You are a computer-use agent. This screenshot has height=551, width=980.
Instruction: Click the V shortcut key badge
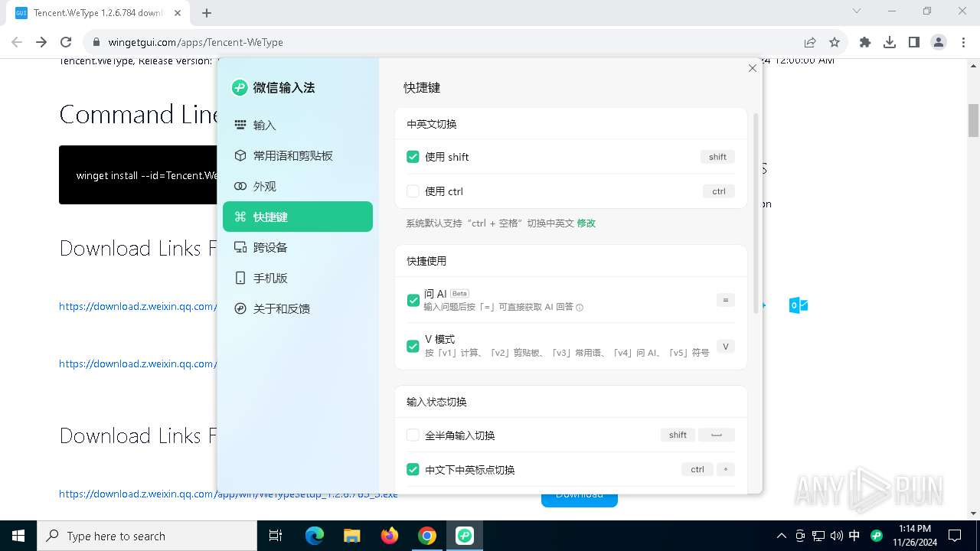point(726,346)
